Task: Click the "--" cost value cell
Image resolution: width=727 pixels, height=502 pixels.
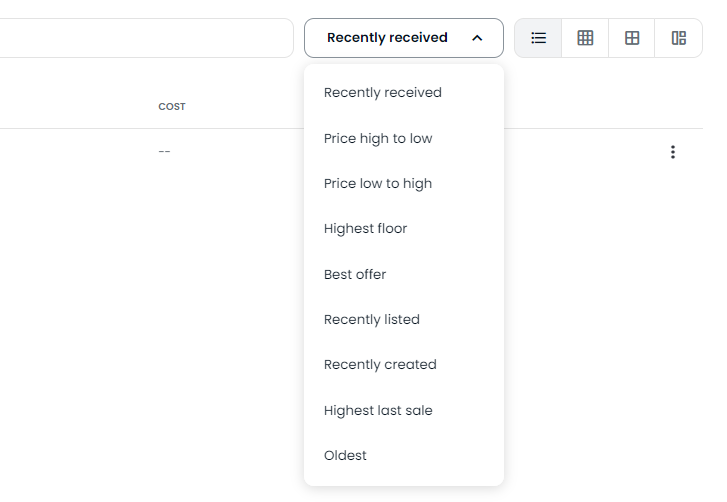Action: point(164,152)
